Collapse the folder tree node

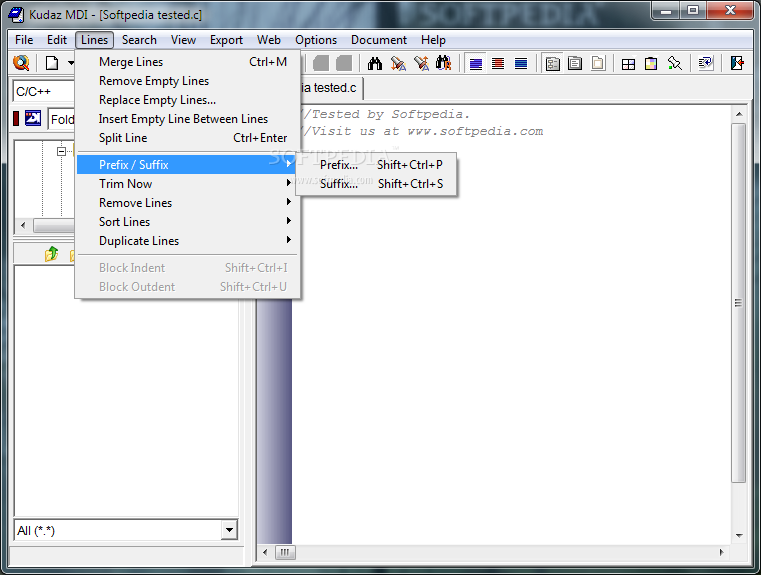61,151
